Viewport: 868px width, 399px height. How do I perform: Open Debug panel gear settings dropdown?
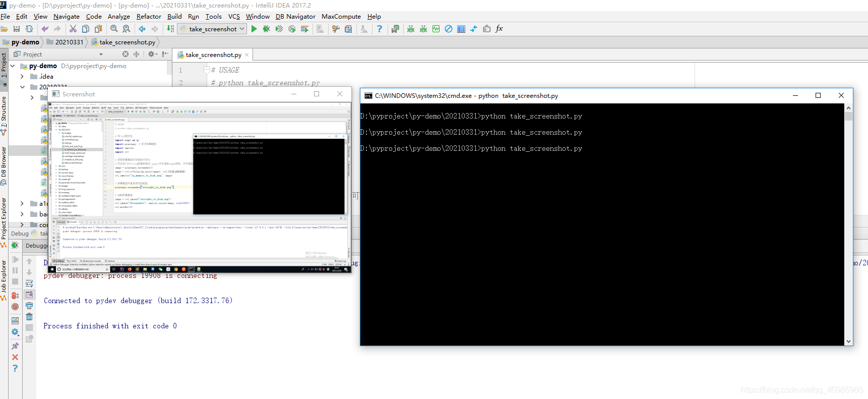pyautogui.click(x=15, y=332)
